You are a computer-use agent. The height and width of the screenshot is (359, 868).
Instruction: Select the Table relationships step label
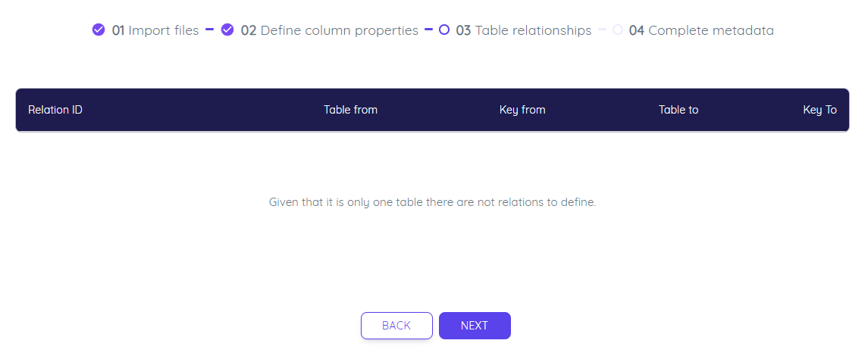tap(533, 30)
